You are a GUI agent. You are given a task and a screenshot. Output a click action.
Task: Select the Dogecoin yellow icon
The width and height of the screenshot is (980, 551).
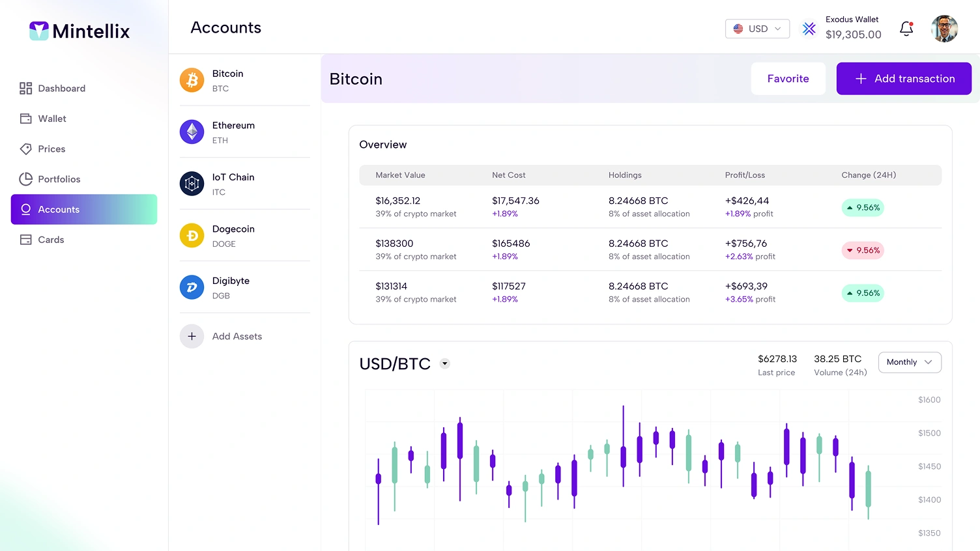click(192, 236)
